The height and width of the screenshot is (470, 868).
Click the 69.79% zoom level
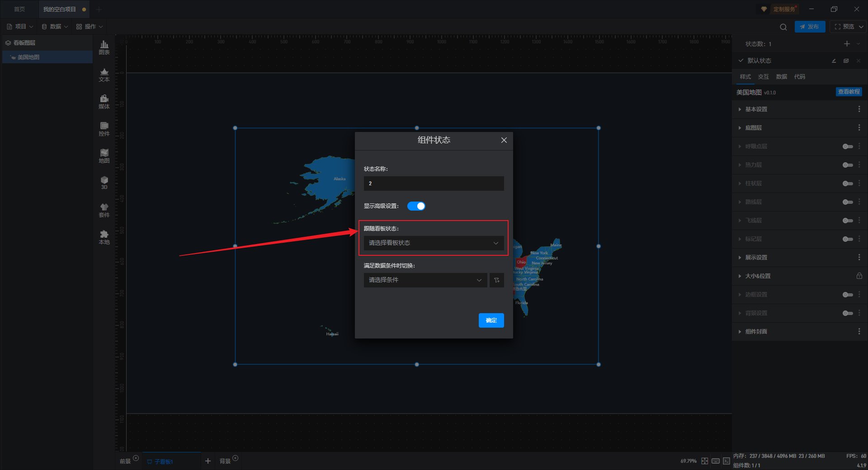(688, 461)
